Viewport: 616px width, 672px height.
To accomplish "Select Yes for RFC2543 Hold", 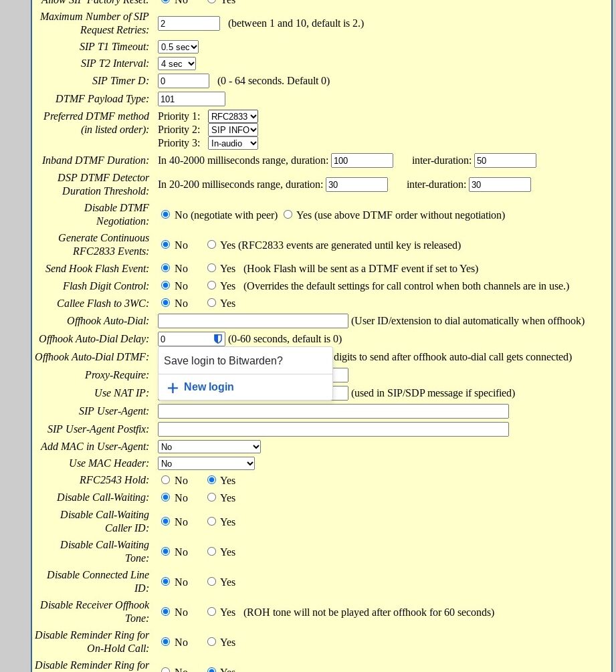I will pyautogui.click(x=211, y=479).
